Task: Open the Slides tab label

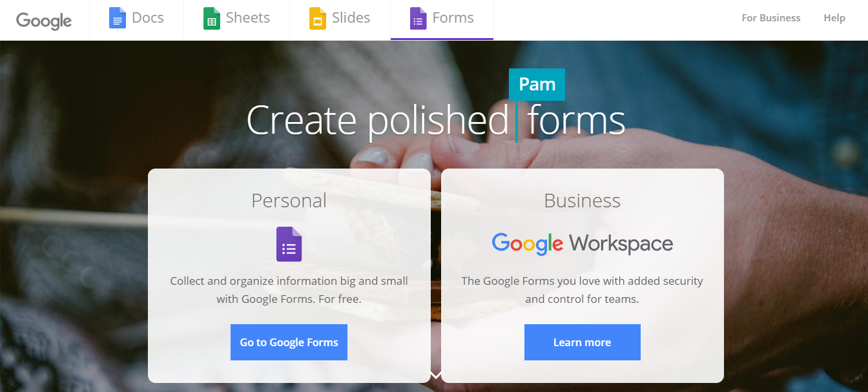Action: click(x=351, y=18)
